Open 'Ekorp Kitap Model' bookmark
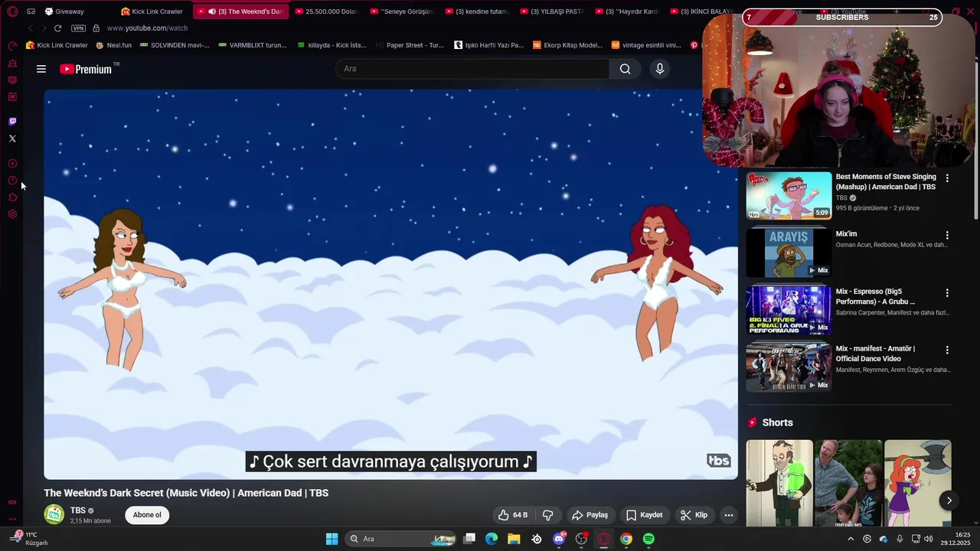Image resolution: width=980 pixels, height=551 pixels. click(x=568, y=45)
